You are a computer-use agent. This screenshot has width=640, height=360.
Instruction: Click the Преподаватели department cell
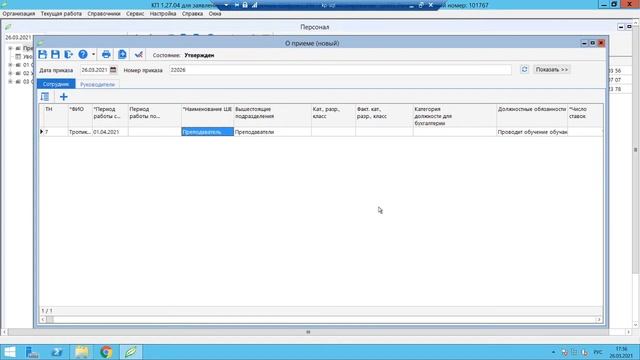tap(272, 132)
